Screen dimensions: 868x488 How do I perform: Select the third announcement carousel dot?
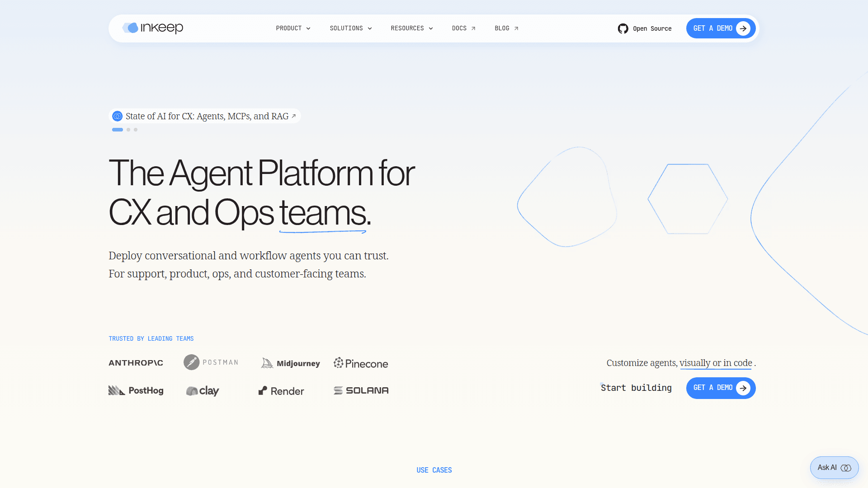(x=136, y=130)
